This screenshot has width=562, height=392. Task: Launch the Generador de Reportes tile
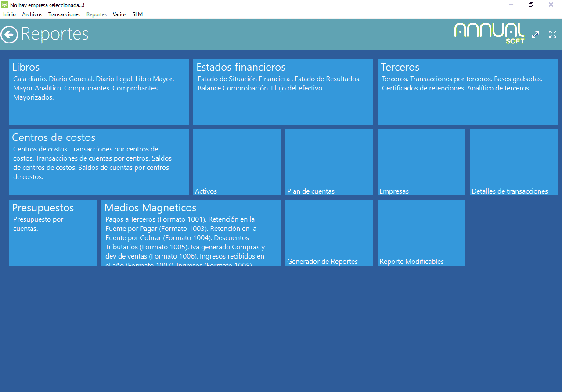tap(329, 233)
